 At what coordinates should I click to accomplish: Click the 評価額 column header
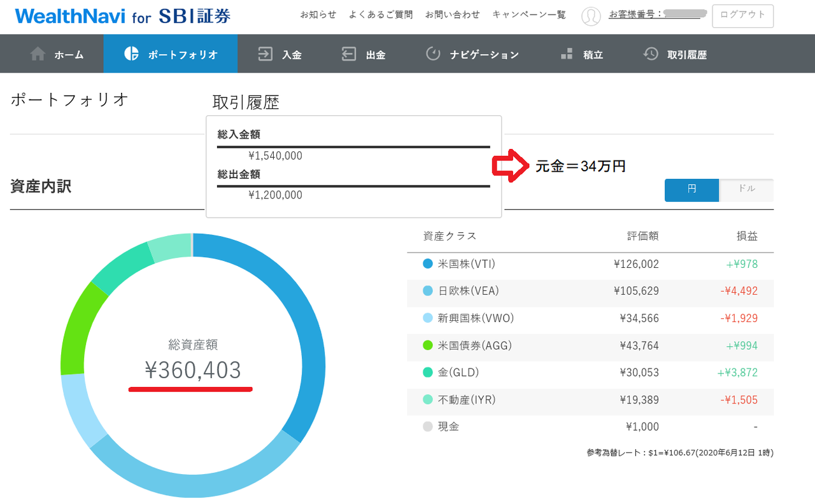pyautogui.click(x=642, y=236)
